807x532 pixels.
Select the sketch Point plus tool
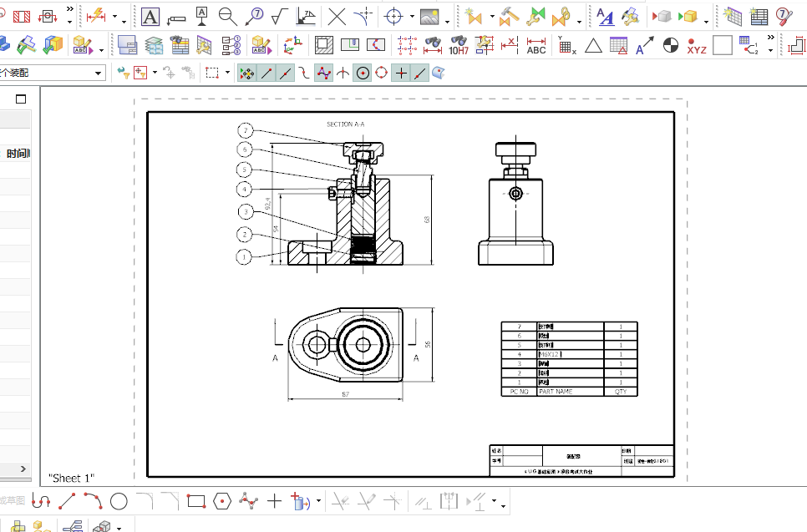tap(275, 500)
